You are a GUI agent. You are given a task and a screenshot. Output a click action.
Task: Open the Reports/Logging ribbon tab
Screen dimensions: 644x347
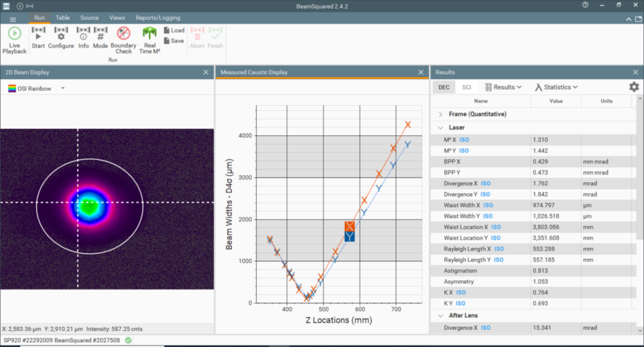pyautogui.click(x=157, y=18)
